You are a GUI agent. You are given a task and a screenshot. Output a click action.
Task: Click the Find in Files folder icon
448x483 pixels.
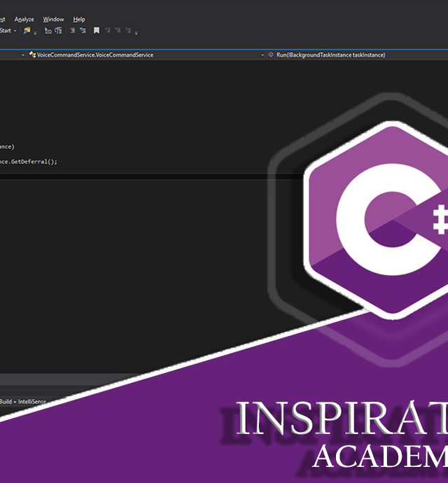(x=27, y=30)
